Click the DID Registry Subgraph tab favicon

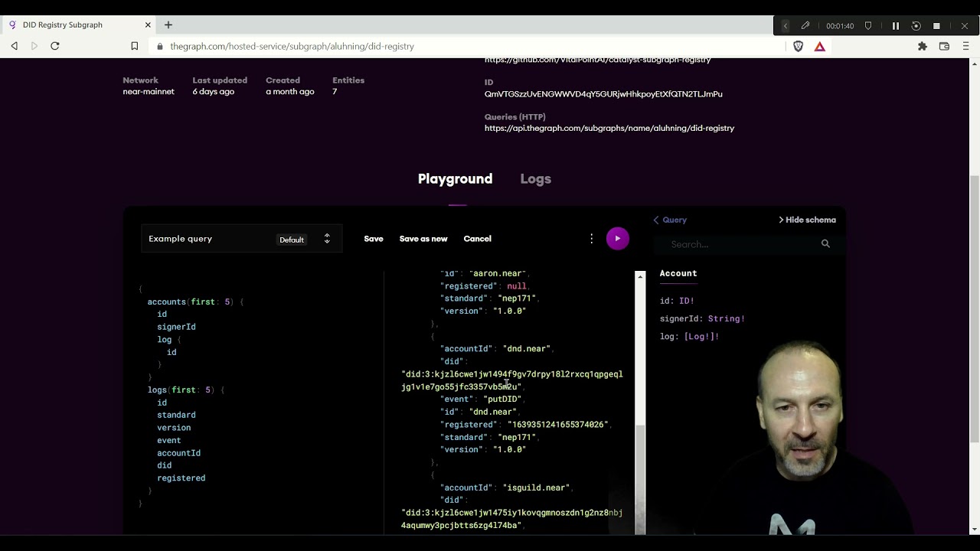click(12, 24)
